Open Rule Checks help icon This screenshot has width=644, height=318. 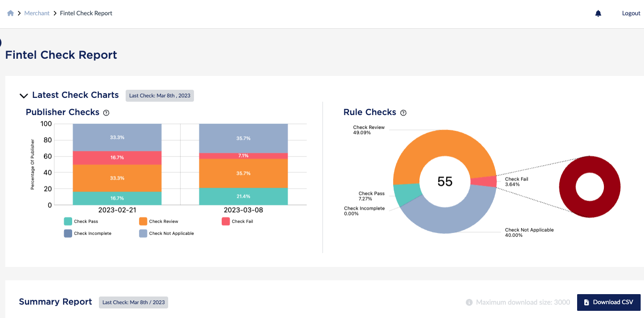pos(403,113)
